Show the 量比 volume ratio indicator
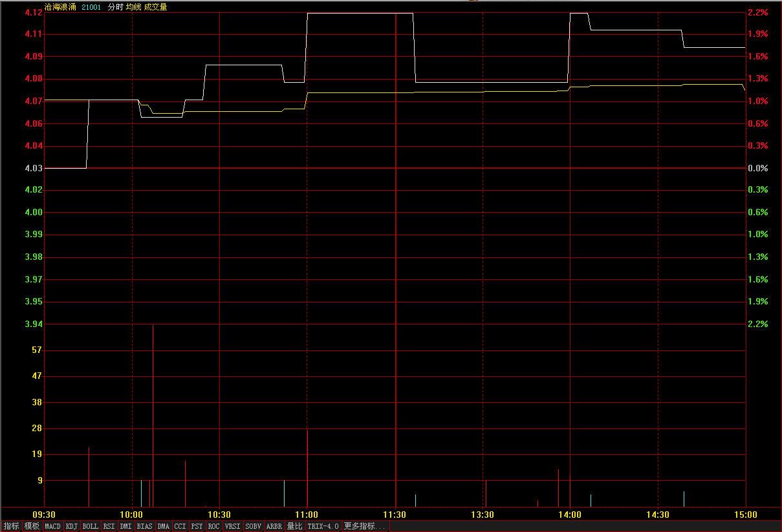This screenshot has width=782, height=532. (295, 526)
